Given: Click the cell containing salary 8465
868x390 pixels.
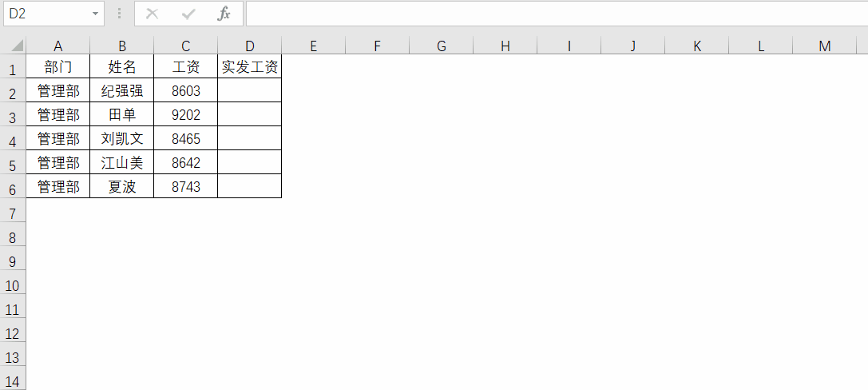Looking at the screenshot, I should click(x=186, y=139).
